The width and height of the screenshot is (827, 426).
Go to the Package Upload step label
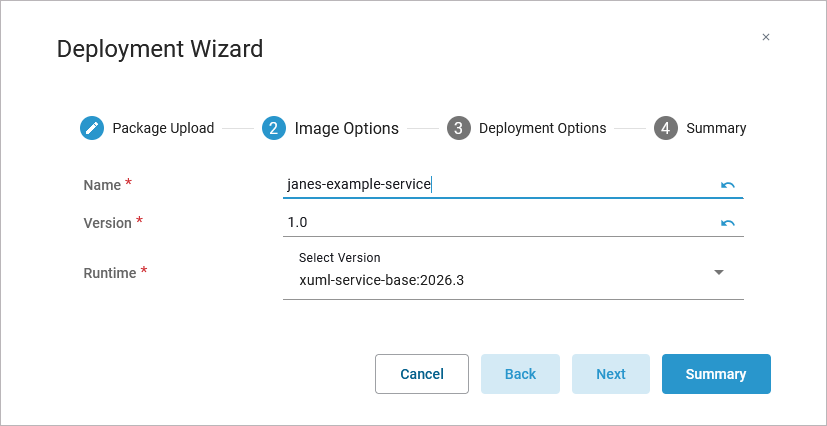click(x=163, y=128)
